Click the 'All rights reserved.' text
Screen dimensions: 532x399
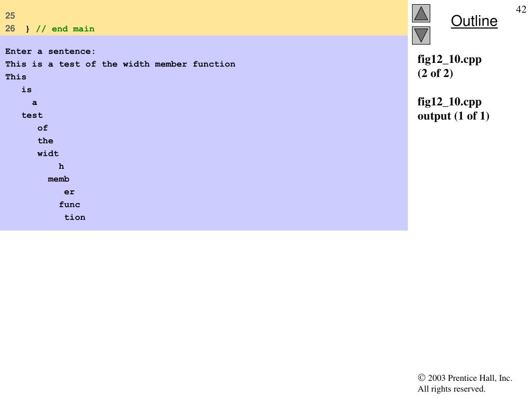pyautogui.click(x=451, y=389)
